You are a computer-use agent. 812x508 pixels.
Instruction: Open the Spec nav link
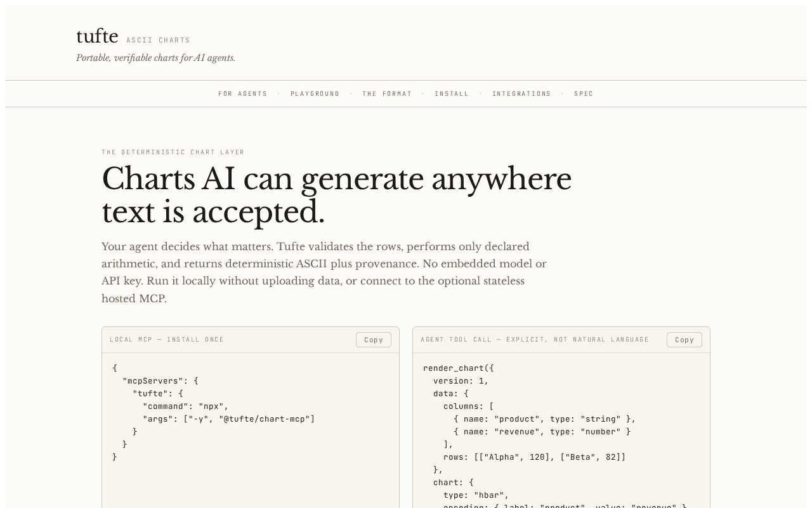tap(584, 94)
